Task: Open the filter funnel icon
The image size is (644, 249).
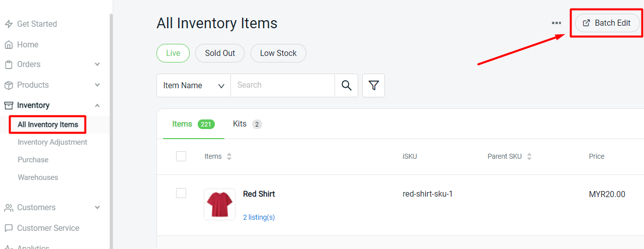Action: pos(373,85)
